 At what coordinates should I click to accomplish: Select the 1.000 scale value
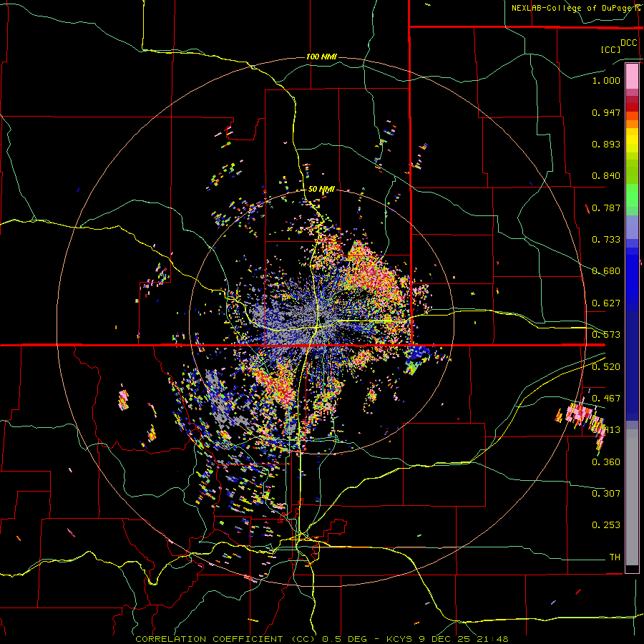point(606,80)
